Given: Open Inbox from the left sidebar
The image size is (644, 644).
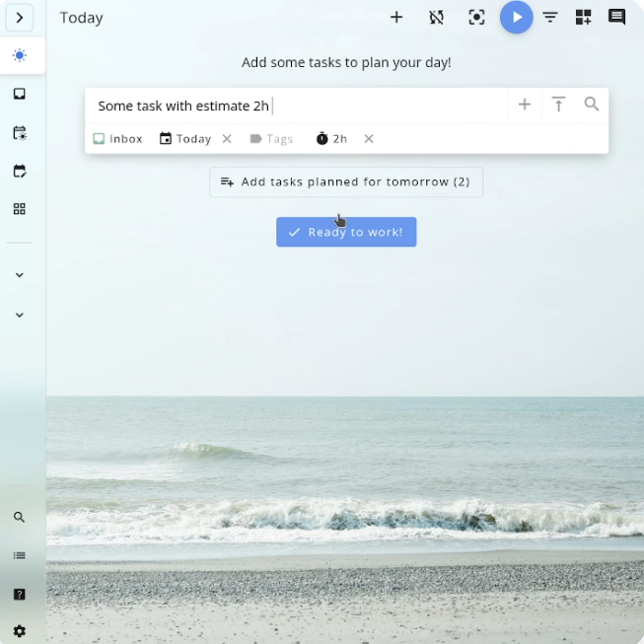Looking at the screenshot, I should coord(20,95).
